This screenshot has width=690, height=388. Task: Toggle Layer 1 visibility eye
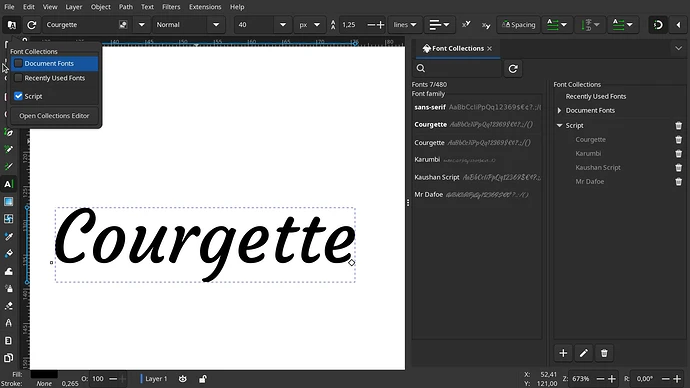pos(183,379)
